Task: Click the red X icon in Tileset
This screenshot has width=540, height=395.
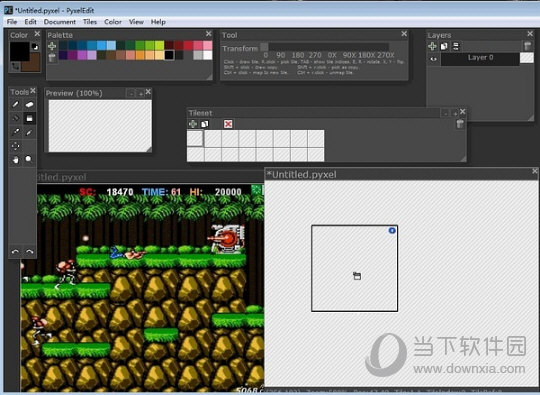Action: [x=228, y=124]
